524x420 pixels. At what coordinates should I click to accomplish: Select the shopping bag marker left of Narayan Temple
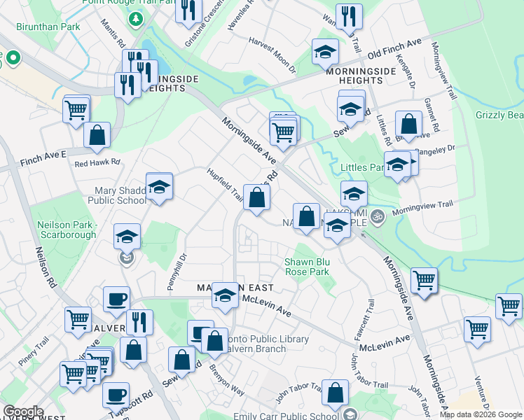(306, 217)
